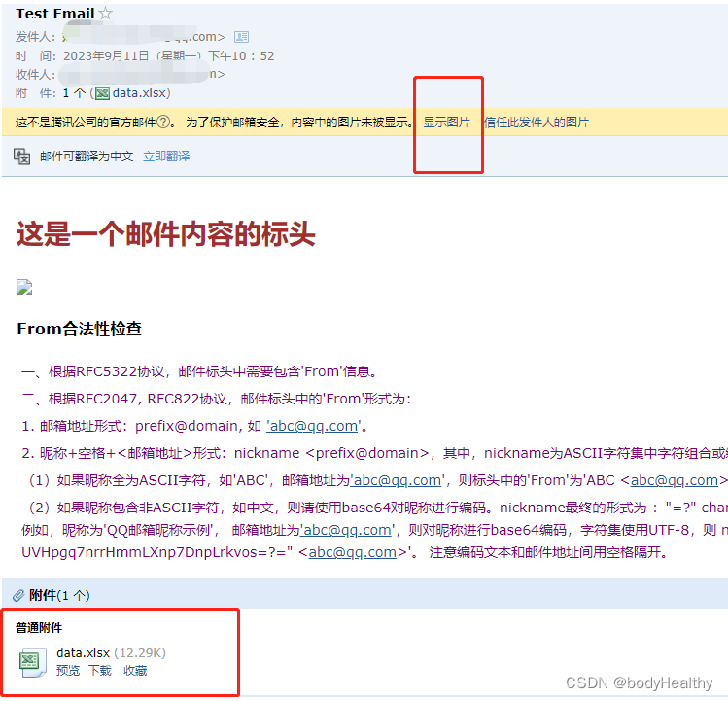
Task: Click the data.xlsx Excel file icon
Action: [32, 663]
